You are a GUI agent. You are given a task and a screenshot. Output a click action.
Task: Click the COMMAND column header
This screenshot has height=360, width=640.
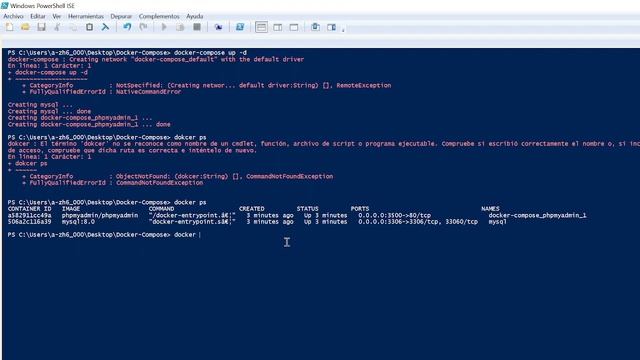(162, 209)
